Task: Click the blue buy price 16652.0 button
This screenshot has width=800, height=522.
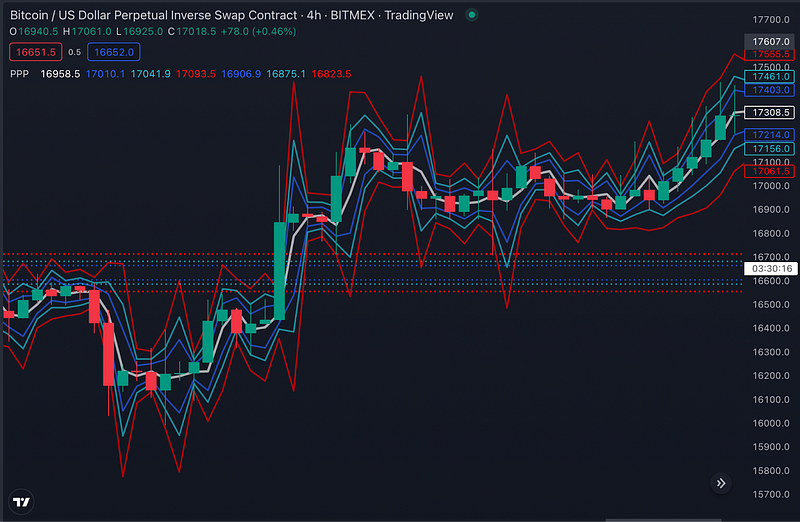Action: 114,52
